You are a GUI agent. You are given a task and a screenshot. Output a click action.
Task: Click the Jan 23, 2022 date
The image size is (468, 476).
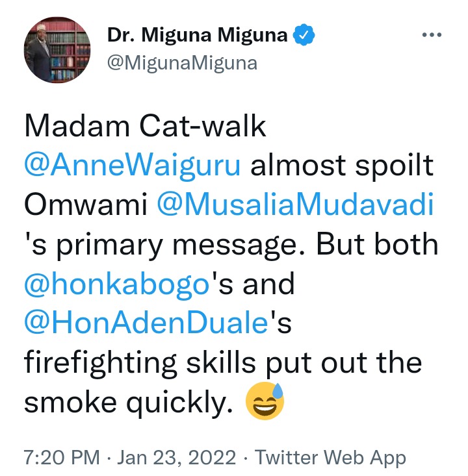pos(176,457)
